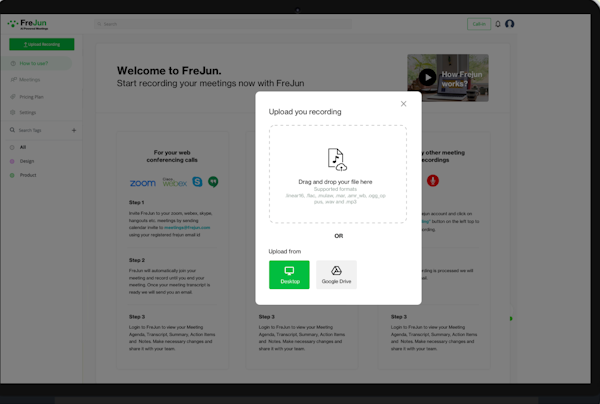Click the audio file upload icon

(337, 159)
